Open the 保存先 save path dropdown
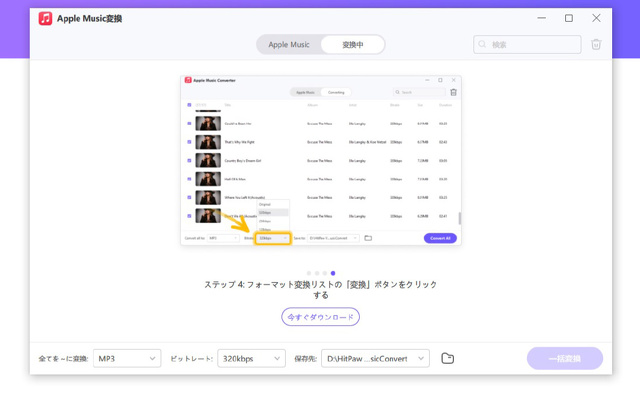 (375, 358)
